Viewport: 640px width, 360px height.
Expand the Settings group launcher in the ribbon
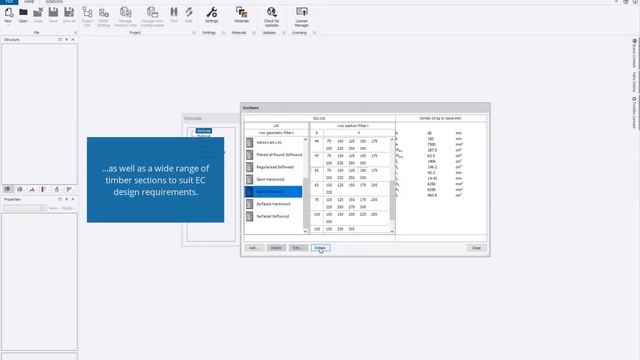pyautogui.click(x=224, y=33)
